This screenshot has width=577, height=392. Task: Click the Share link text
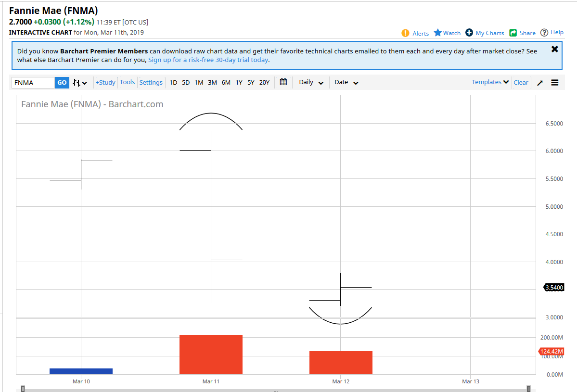527,33
